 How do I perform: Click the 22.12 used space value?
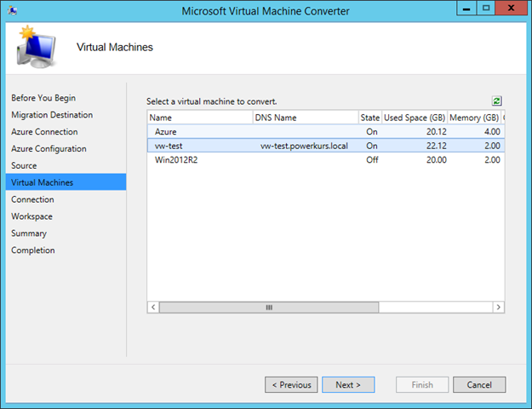[437, 146]
